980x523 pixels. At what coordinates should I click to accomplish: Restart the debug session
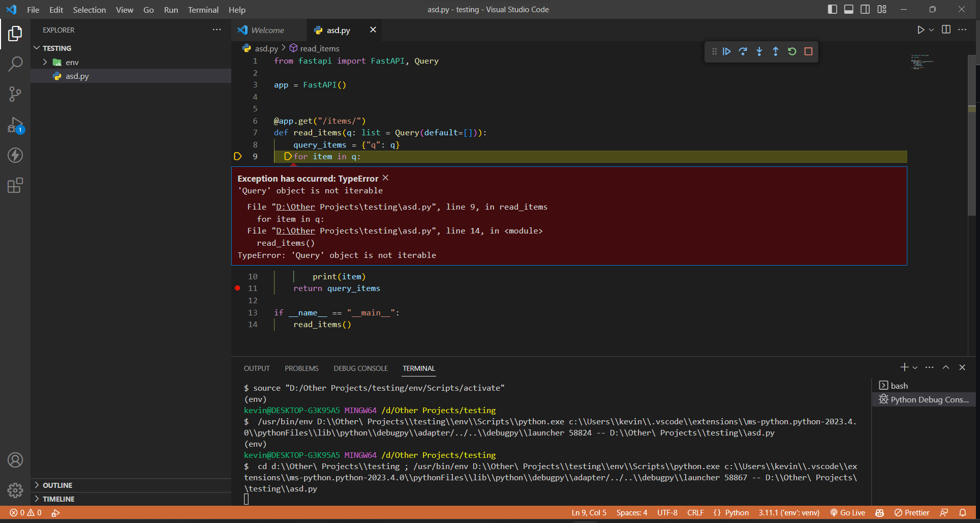coord(791,51)
